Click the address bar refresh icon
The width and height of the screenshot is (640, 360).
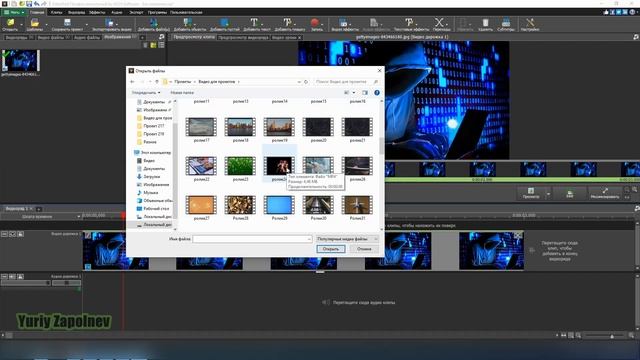coord(306,82)
